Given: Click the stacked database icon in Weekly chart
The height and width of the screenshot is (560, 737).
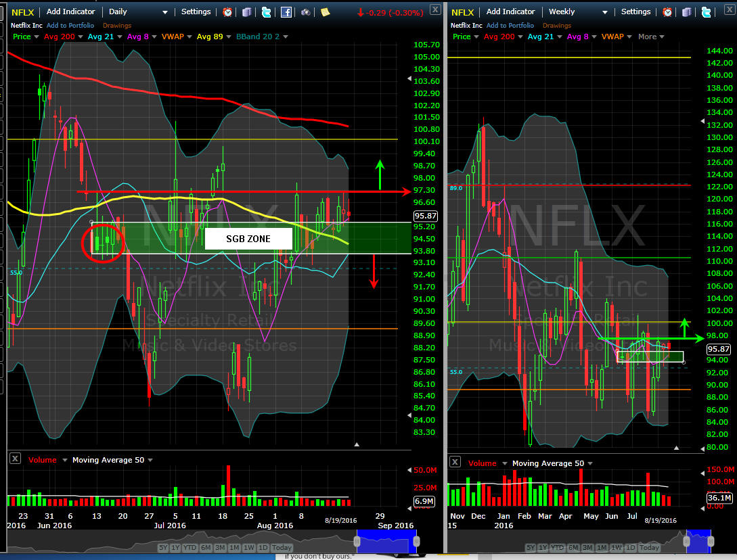Looking at the screenshot, I should pyautogui.click(x=686, y=12).
